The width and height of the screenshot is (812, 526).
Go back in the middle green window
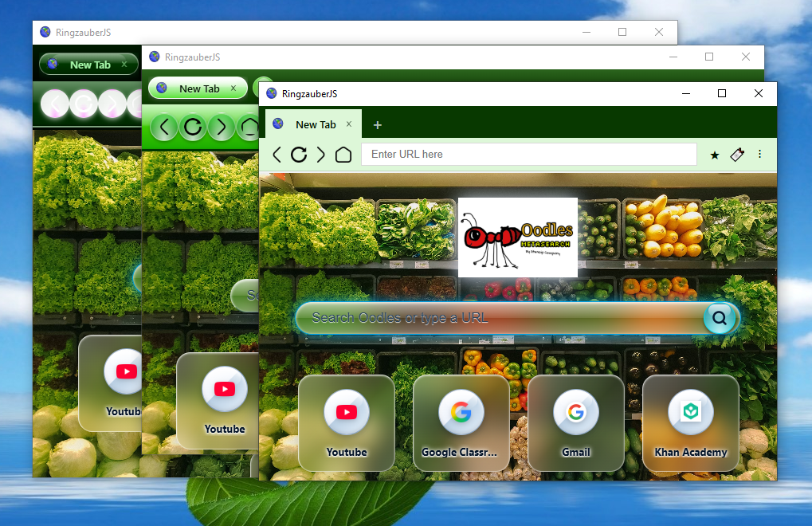(x=164, y=127)
